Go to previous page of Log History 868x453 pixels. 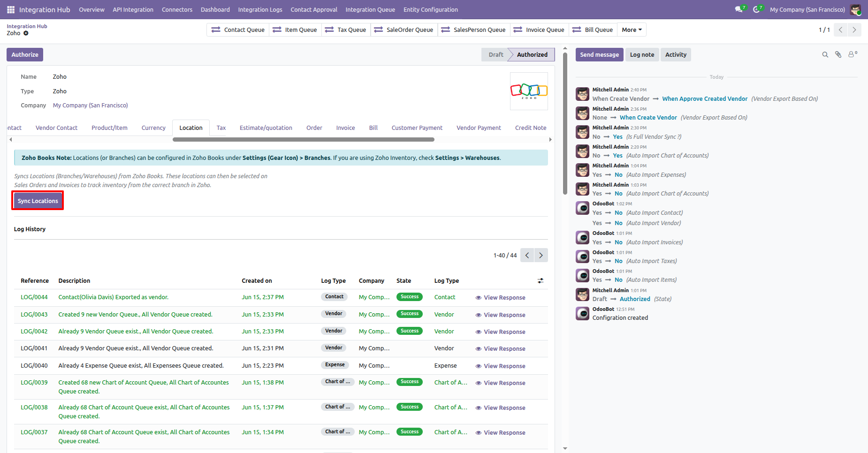[x=527, y=255]
